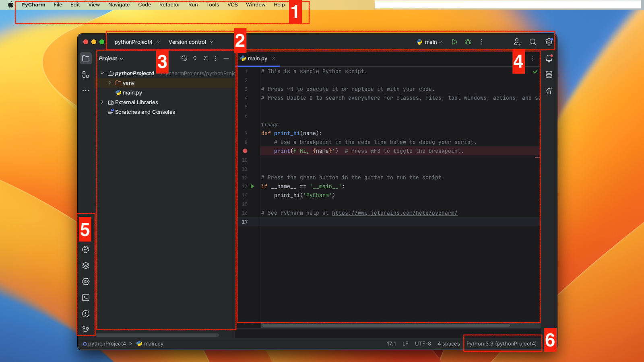Open pythonProject4 project dropdown
The height and width of the screenshot is (362, 644).
coord(137,42)
